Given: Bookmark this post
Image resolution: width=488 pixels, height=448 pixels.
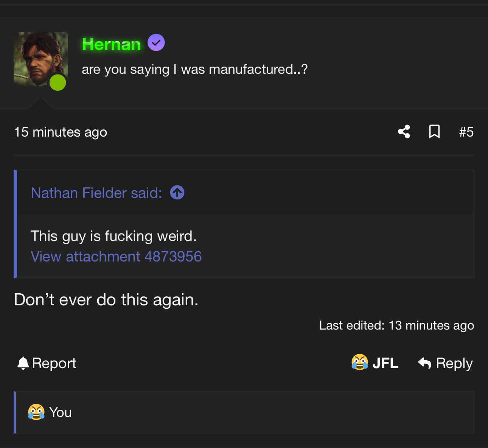Looking at the screenshot, I should 434,132.
